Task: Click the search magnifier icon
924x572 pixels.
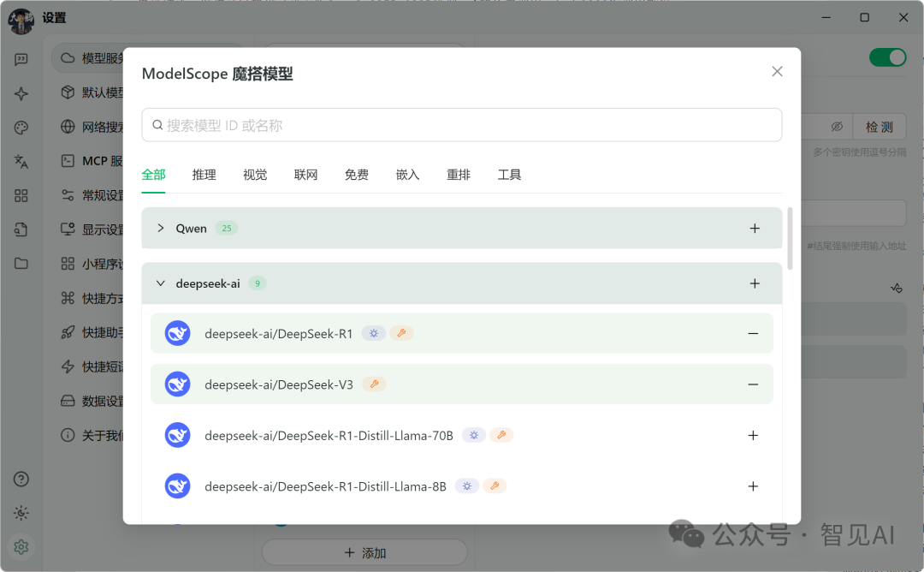Action: tap(157, 125)
